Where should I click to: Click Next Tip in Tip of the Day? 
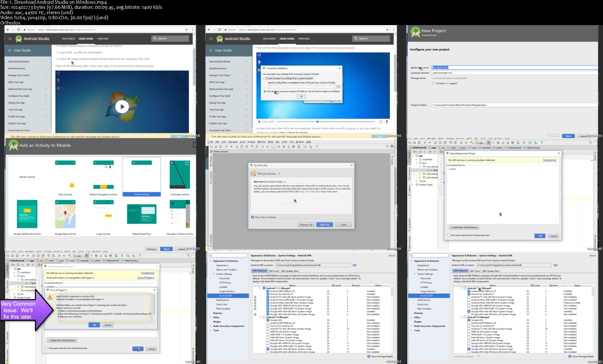[x=325, y=225]
